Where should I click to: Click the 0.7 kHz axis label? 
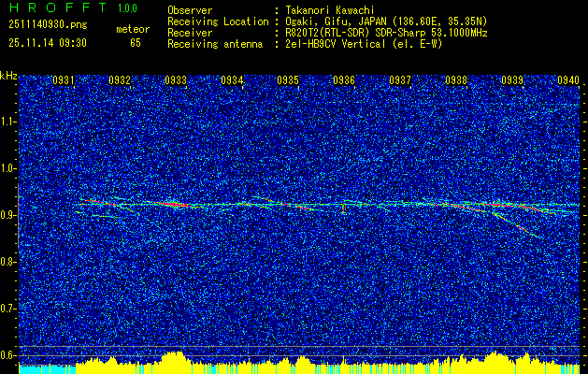8,309
